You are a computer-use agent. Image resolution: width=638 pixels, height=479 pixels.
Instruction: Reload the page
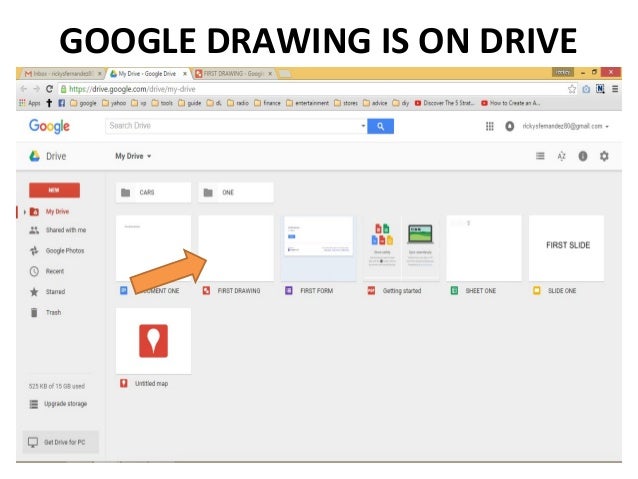[49, 89]
